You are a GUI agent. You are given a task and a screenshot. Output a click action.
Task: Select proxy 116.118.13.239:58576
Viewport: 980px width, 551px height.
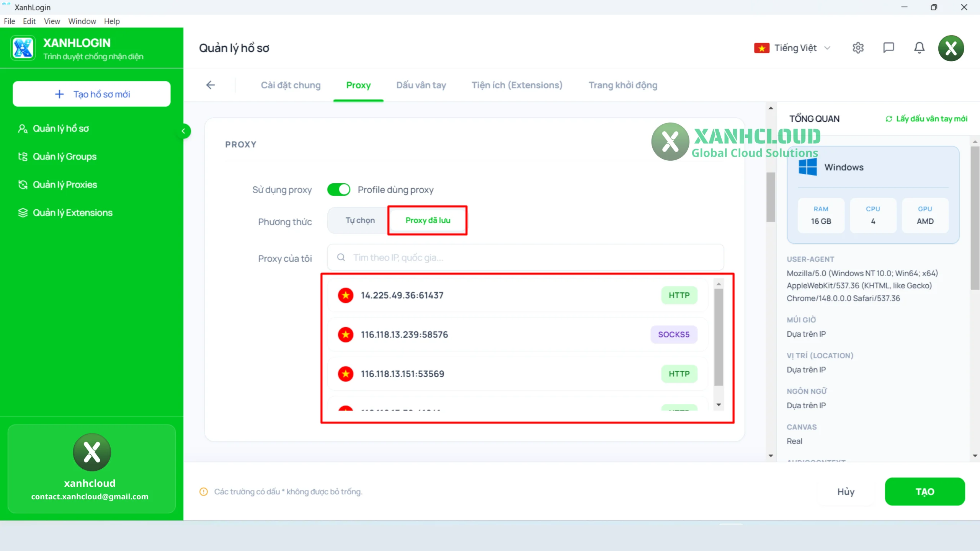click(x=518, y=334)
